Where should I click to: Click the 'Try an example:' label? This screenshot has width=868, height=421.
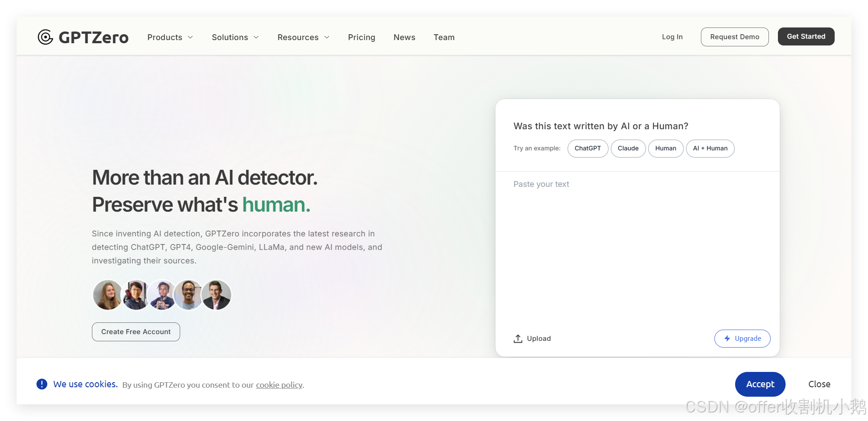pos(537,148)
